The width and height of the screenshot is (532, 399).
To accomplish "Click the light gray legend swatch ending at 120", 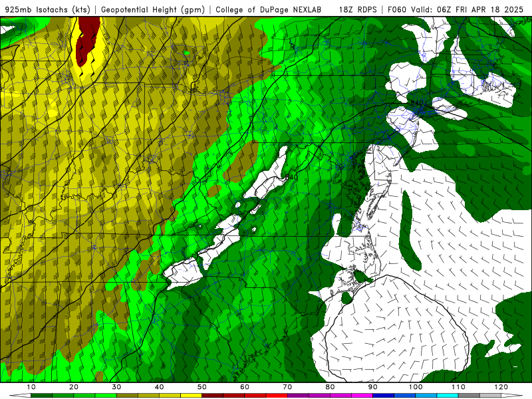I will (x=490, y=396).
